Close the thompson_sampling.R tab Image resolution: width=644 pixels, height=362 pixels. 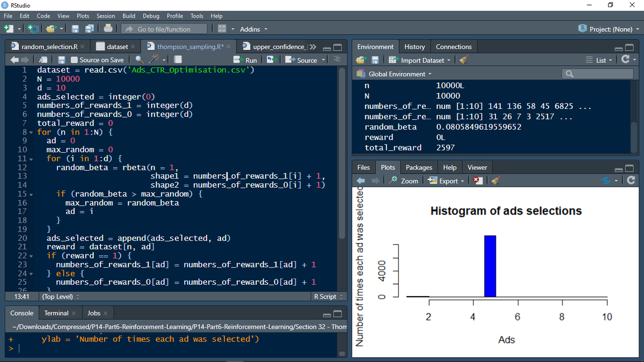pyautogui.click(x=228, y=47)
